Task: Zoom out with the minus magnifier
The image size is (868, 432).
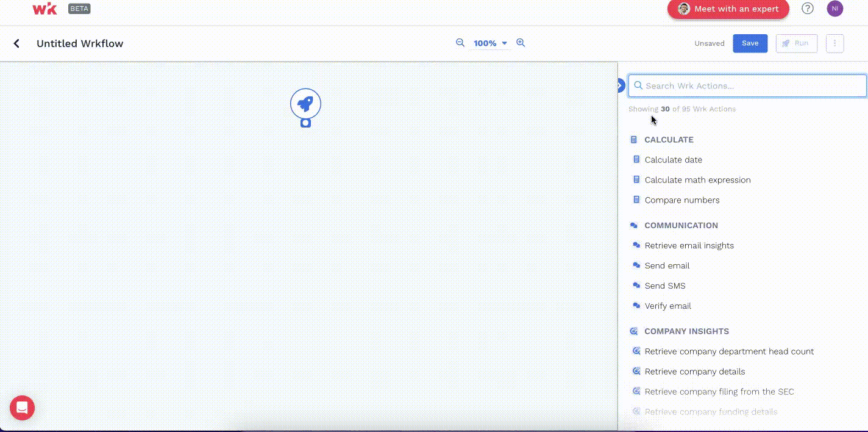Action: coord(460,43)
